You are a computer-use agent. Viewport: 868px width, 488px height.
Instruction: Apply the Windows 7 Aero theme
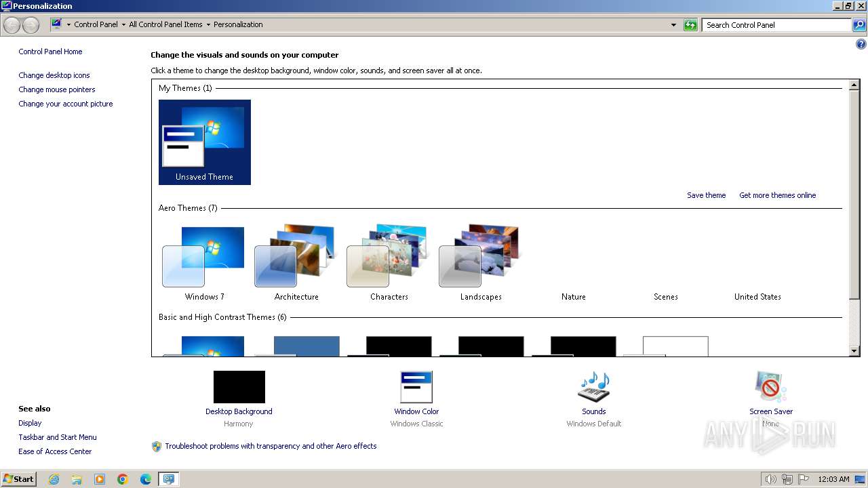click(x=204, y=263)
